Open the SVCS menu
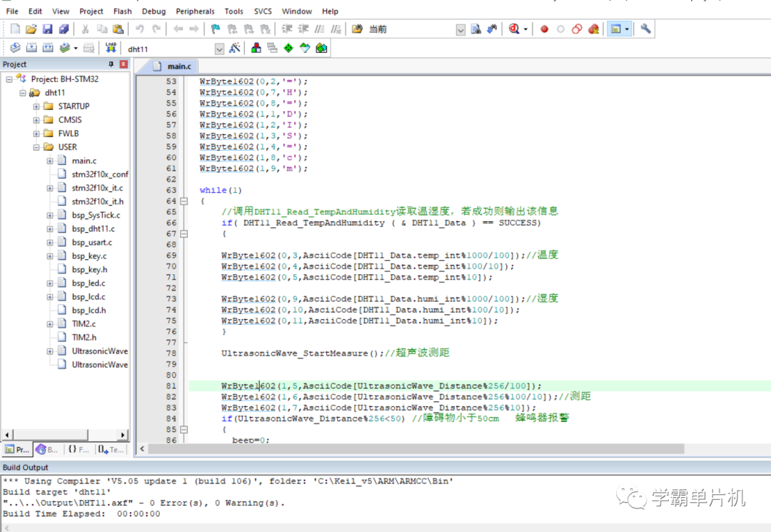Image resolution: width=771 pixels, height=532 pixels. click(263, 11)
